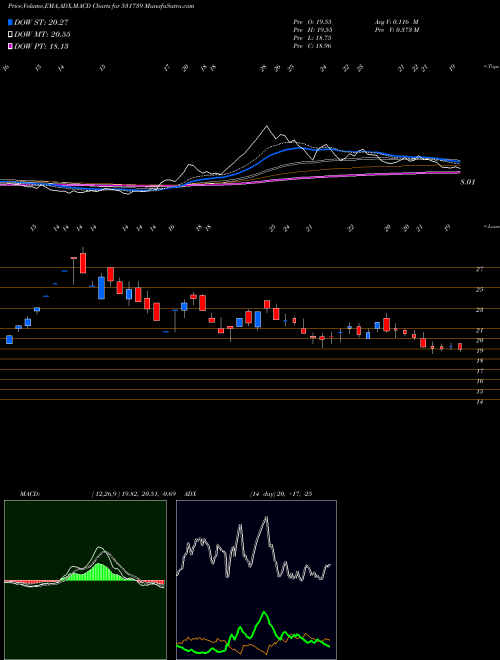Click the ADX panel title label

[x=190, y=493]
